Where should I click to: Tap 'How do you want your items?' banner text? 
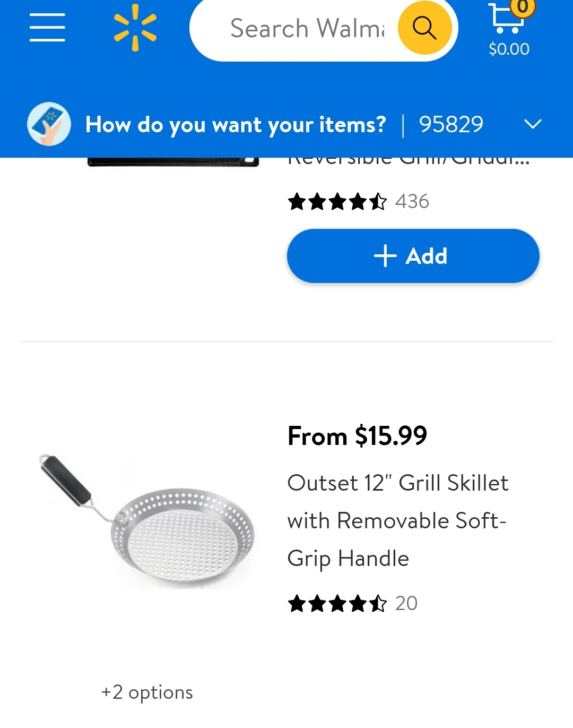pos(236,125)
